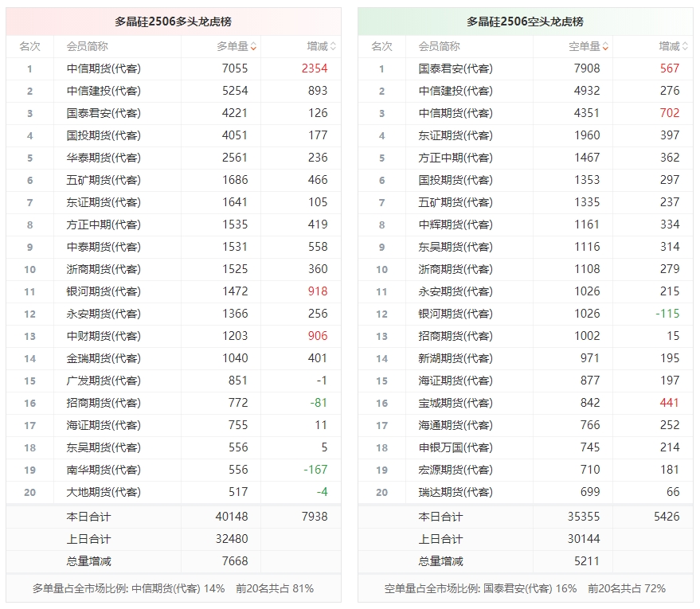This screenshot has width=700, height=609.
Task: Select 五矿期货(代客) in long table
Action: [104, 180]
